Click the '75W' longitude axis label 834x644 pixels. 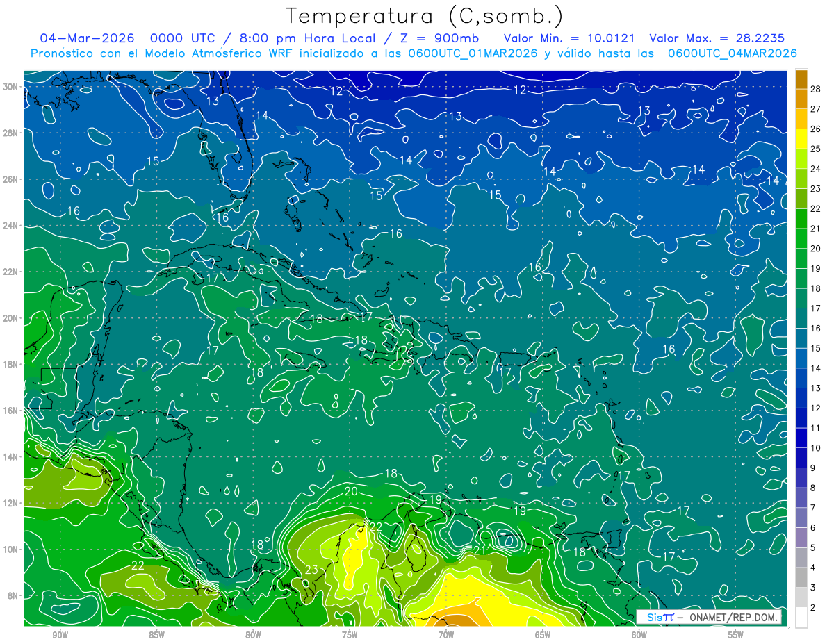pos(350,636)
